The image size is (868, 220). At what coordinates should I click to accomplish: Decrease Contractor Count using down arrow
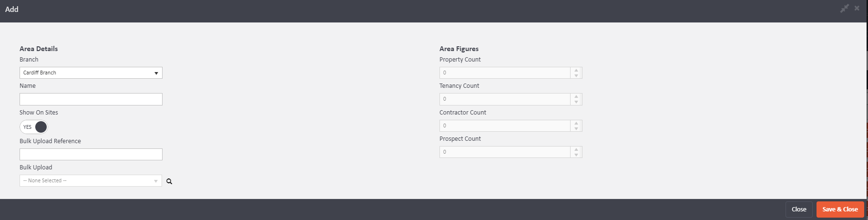(576, 128)
